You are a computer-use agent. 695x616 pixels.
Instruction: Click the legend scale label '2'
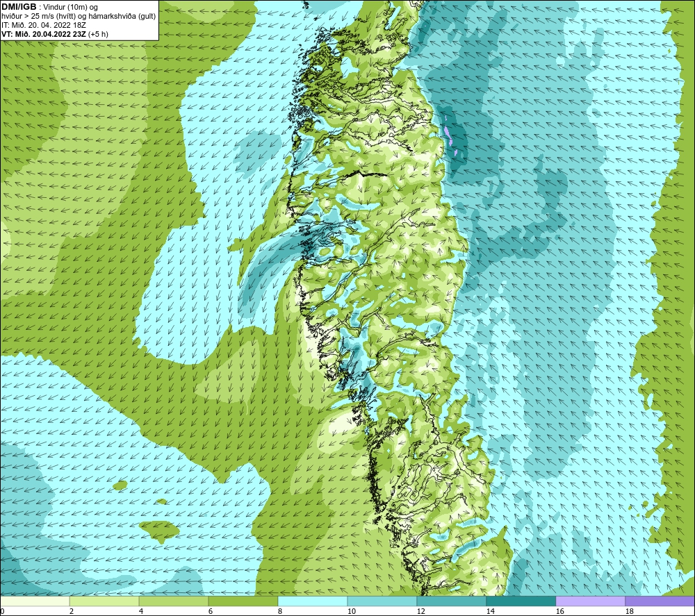(x=70, y=611)
